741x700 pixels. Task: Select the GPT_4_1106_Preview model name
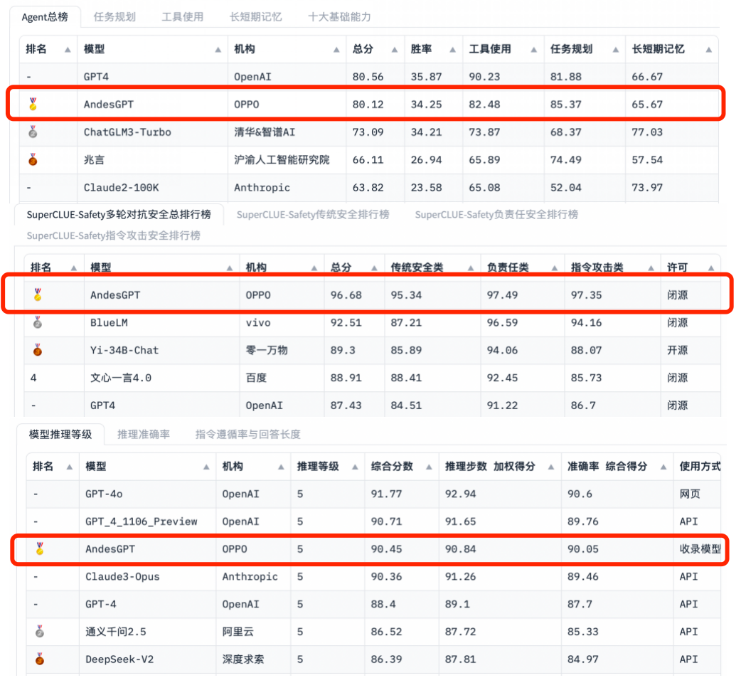pyautogui.click(x=142, y=521)
